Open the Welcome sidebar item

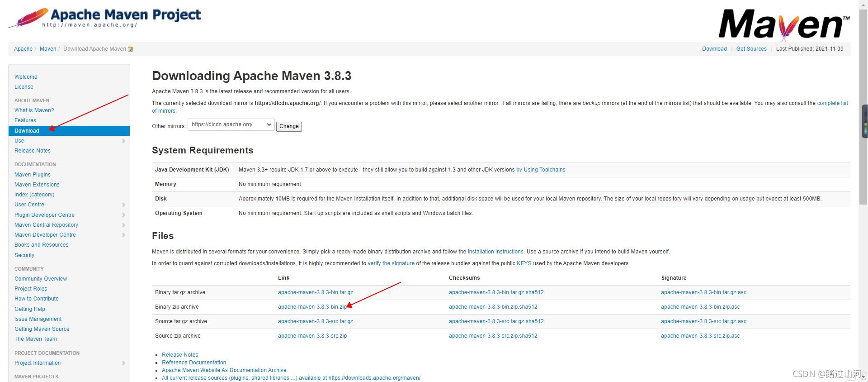tap(26, 77)
